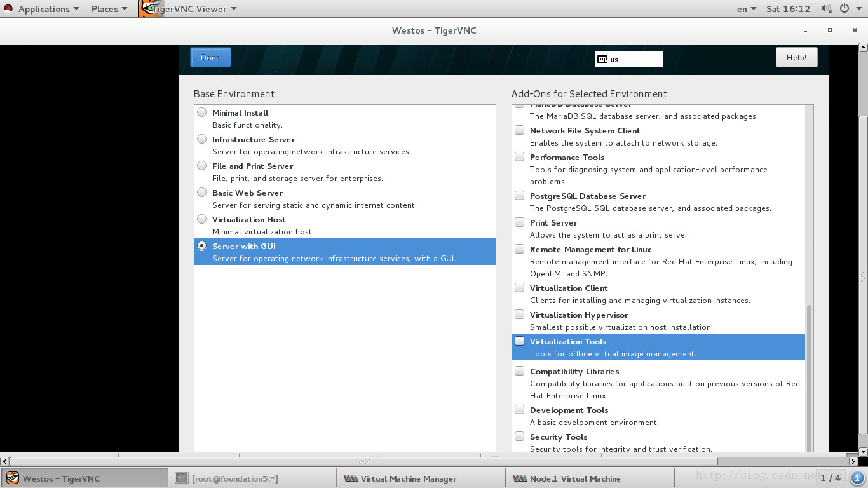Click the Done button

[x=210, y=57]
